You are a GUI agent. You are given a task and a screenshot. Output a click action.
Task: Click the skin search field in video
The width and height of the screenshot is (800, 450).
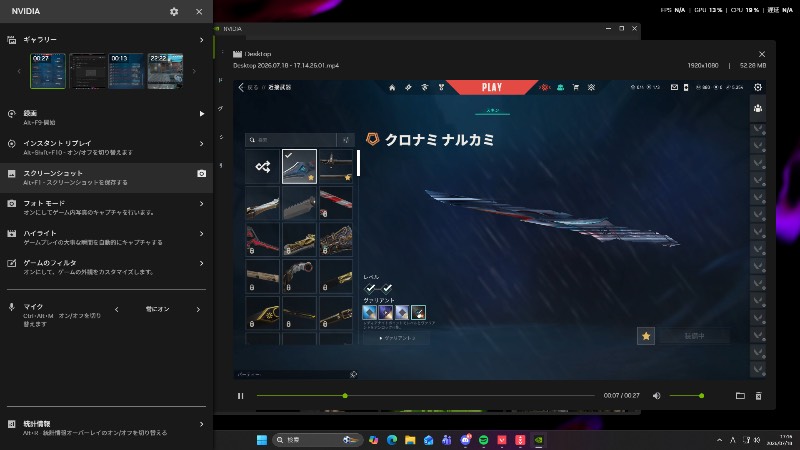[291, 140]
